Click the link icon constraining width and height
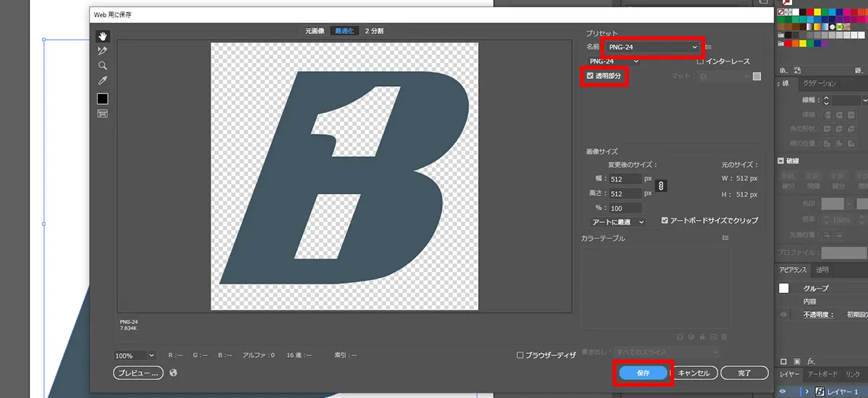This screenshot has height=398, width=868. (x=660, y=186)
